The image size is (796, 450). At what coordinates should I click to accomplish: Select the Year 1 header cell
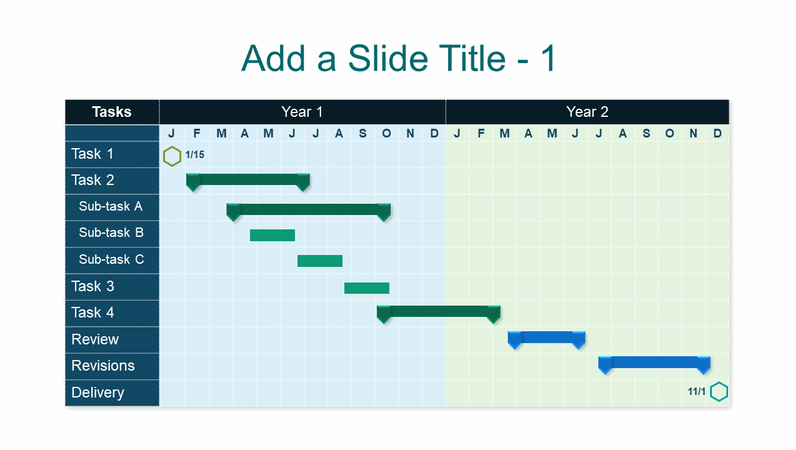[x=302, y=112]
